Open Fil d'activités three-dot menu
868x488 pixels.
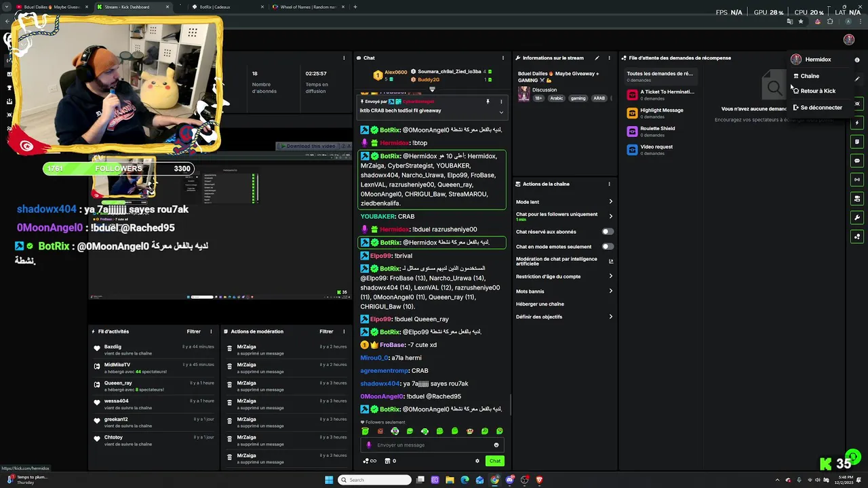[x=211, y=331]
